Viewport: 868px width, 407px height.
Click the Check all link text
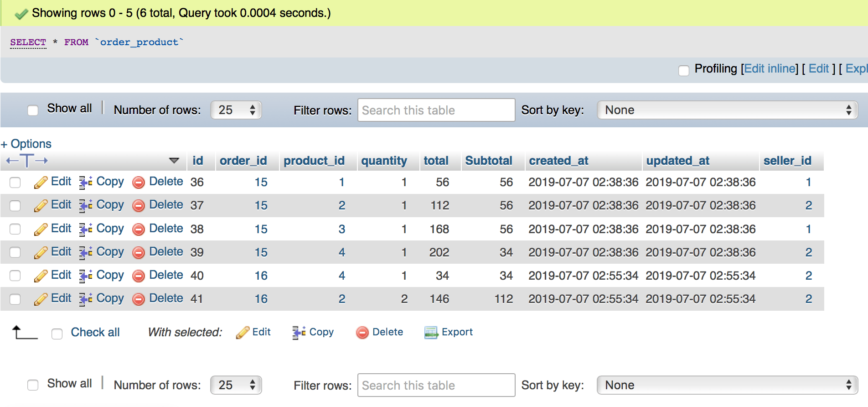[x=95, y=333]
